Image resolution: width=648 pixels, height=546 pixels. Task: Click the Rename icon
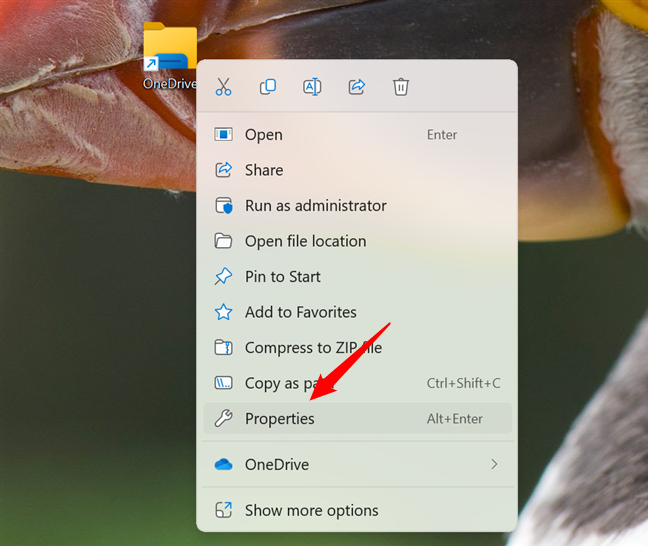(x=312, y=87)
